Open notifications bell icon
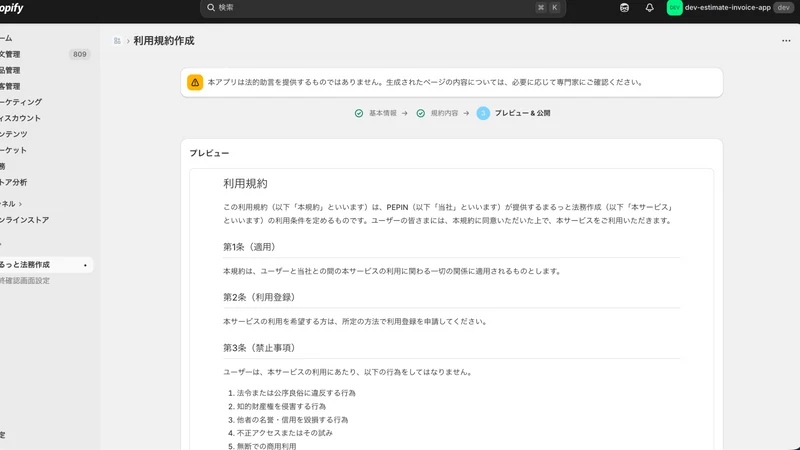Screen dimensions: 800x450 [649, 8]
